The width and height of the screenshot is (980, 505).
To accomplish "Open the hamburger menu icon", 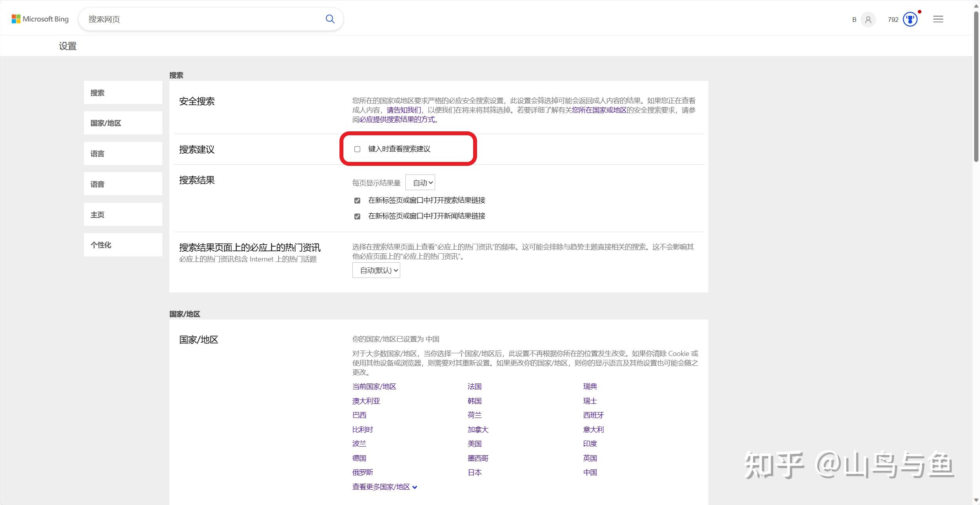I will [x=938, y=19].
